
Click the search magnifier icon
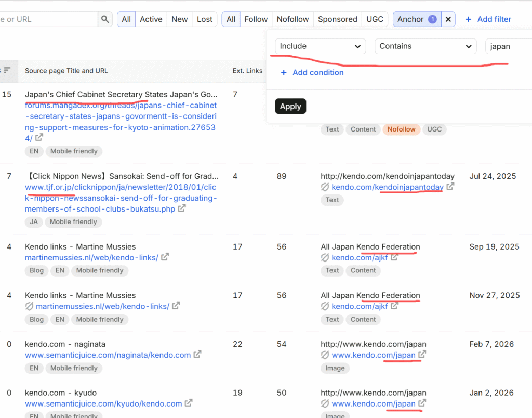click(x=105, y=19)
